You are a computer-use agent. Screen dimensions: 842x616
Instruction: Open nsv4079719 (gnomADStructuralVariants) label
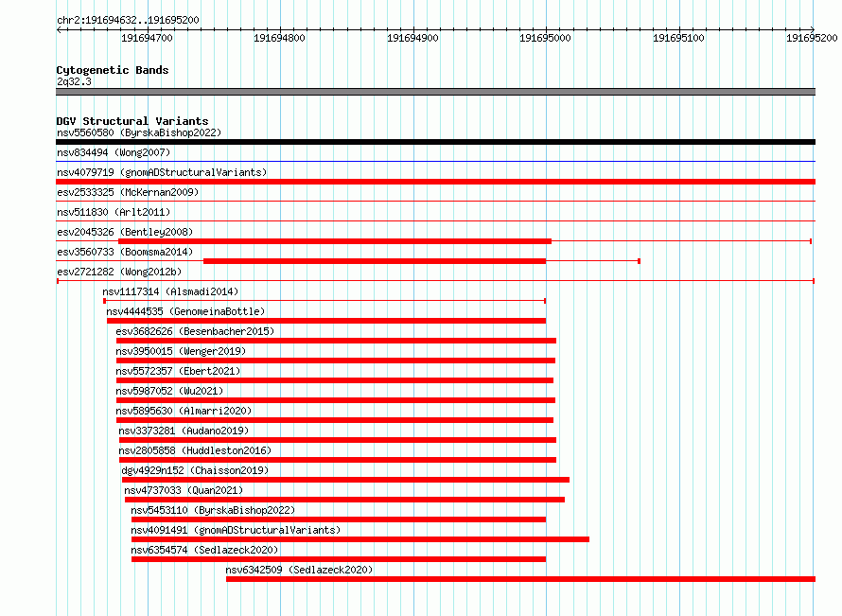click(162, 172)
